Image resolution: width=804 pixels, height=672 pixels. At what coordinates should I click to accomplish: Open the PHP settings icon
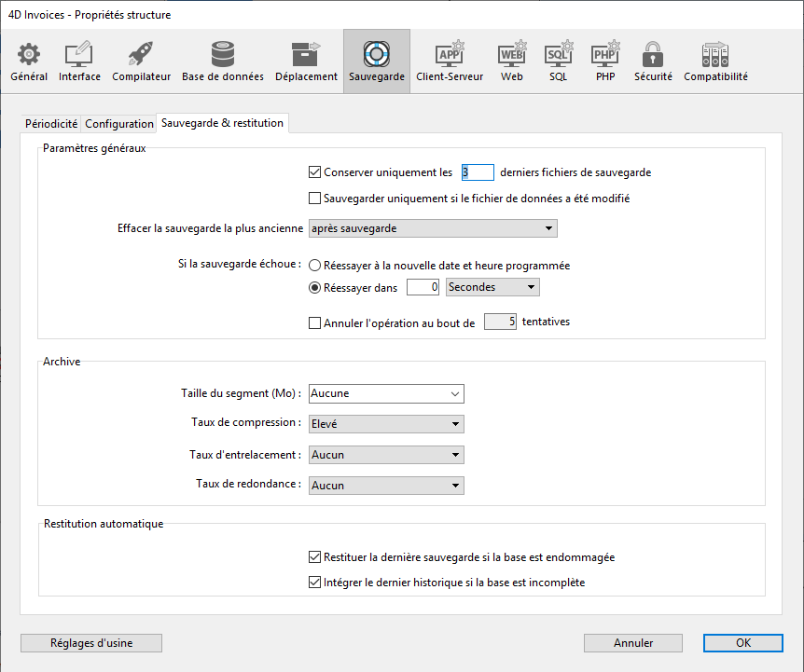605,55
